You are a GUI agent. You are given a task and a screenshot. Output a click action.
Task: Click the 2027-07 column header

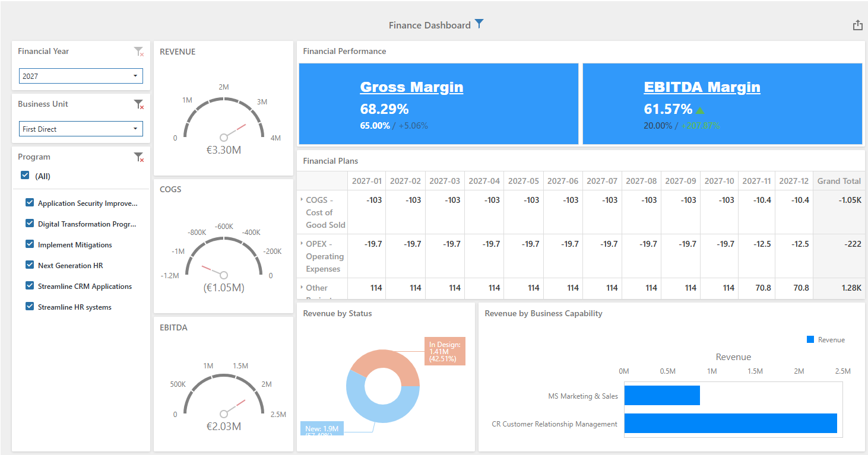point(602,181)
